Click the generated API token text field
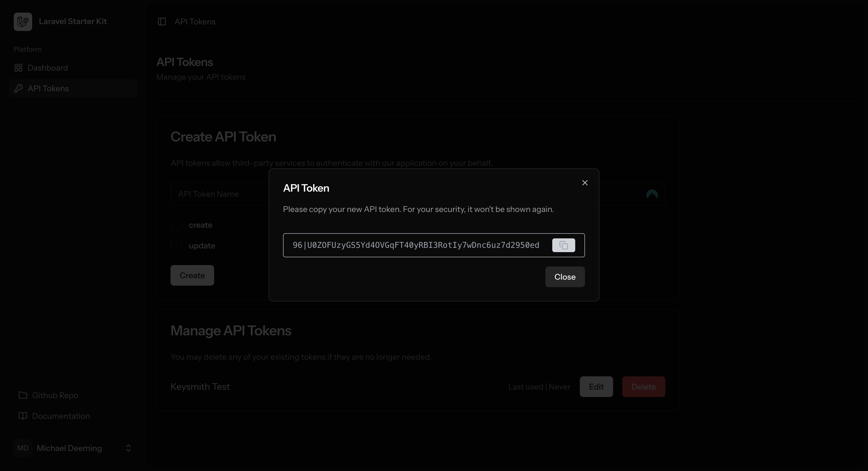Image resolution: width=868 pixels, height=471 pixels. pyautogui.click(x=416, y=245)
